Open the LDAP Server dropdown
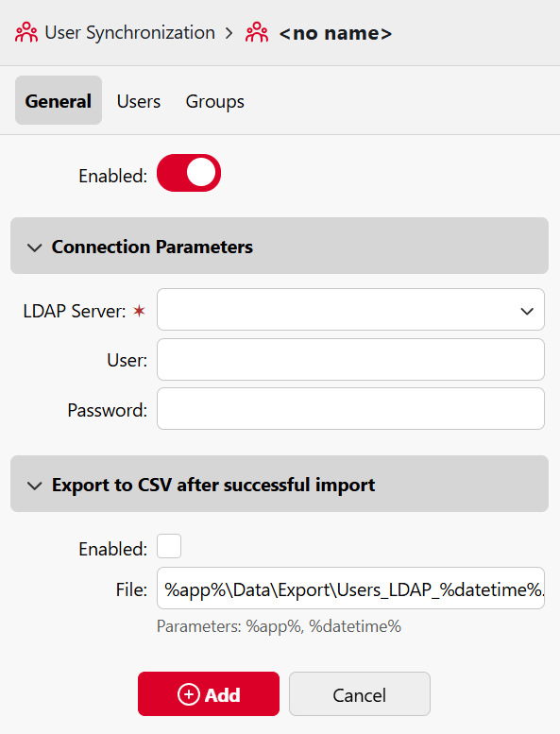 (x=350, y=310)
